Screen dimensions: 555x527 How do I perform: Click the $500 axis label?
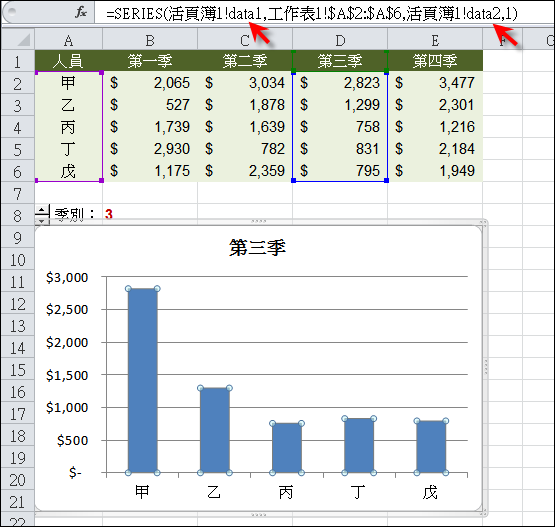(x=73, y=440)
